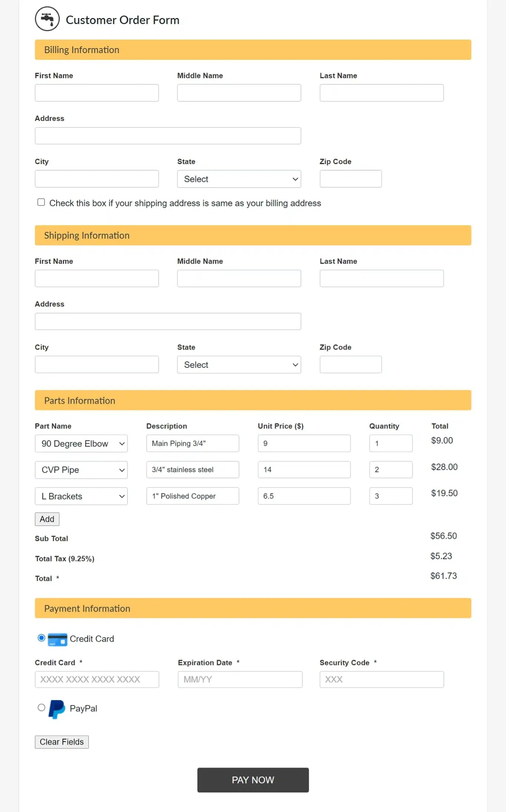Image resolution: width=506 pixels, height=812 pixels.
Task: Expand the 90 Degree Elbow part dropdown
Action: 81,444
